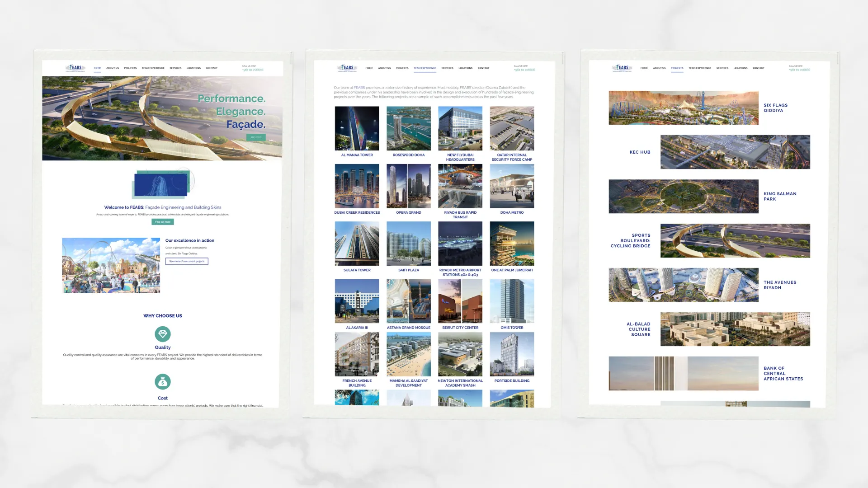Open the Al Manaa Tower thumbnail
Screen dimensions: 868x488
(357, 128)
